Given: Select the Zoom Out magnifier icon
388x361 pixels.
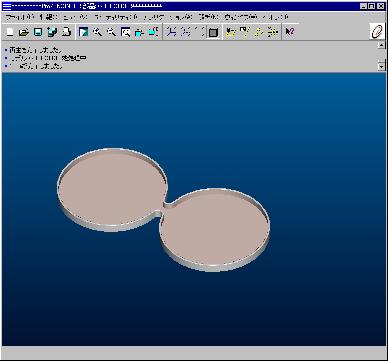Looking at the screenshot, I should click(x=111, y=32).
